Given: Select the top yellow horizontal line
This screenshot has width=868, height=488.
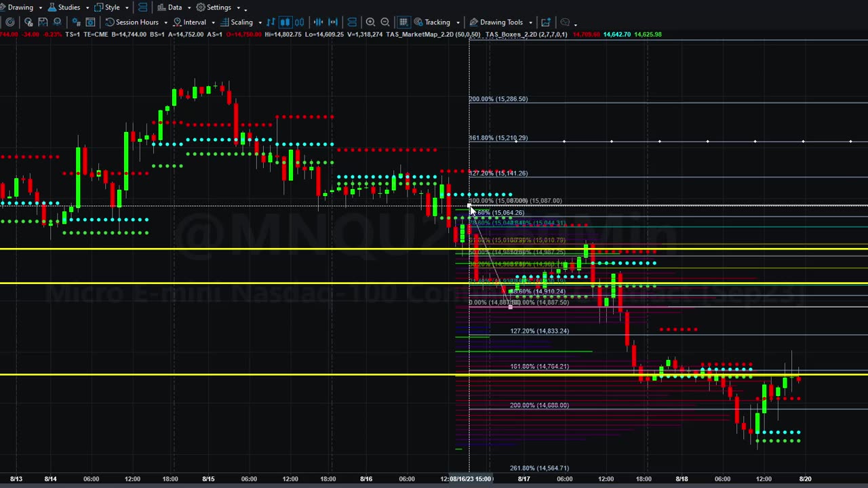Looking at the screenshot, I should coord(434,249).
